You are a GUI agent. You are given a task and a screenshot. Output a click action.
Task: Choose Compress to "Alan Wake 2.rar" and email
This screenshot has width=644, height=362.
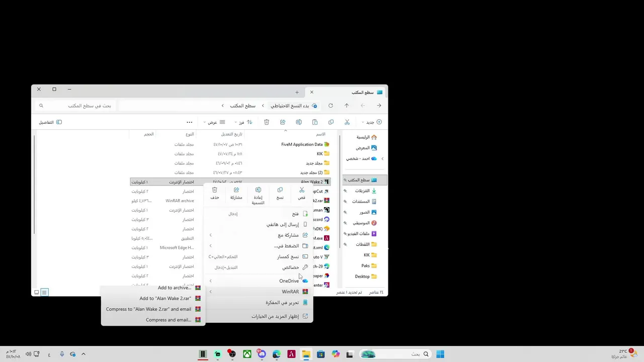coord(153,309)
